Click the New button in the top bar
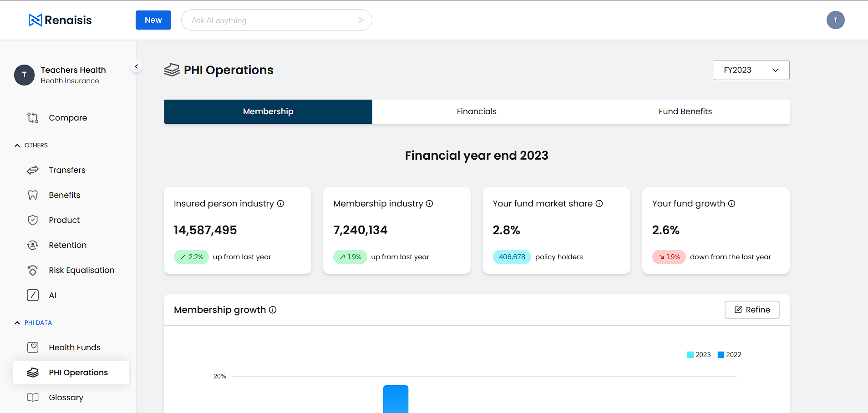Viewport: 868px width, 413px height. [x=153, y=20]
